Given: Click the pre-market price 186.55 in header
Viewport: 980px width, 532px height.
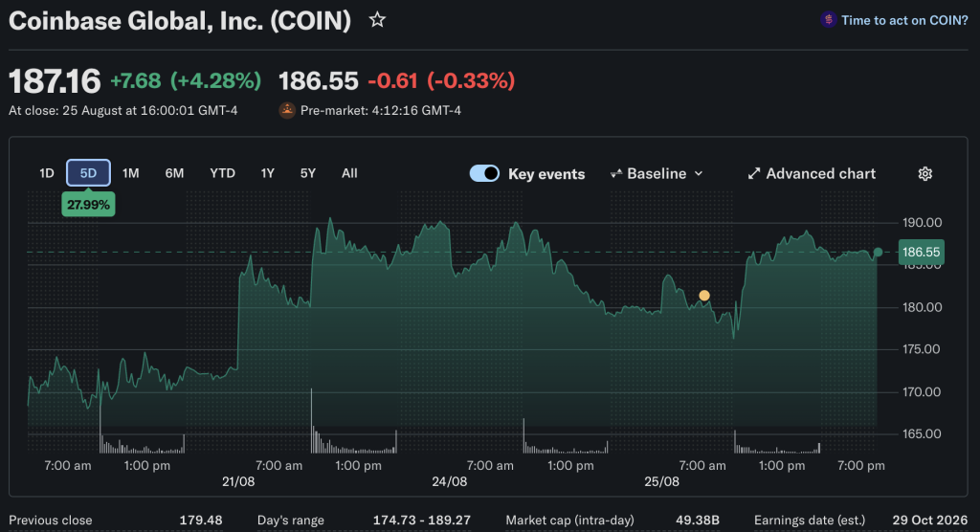Looking at the screenshot, I should pos(318,80).
